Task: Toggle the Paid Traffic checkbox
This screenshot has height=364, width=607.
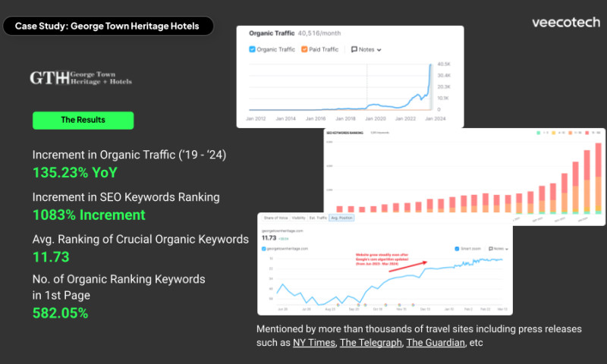Action: (x=304, y=49)
